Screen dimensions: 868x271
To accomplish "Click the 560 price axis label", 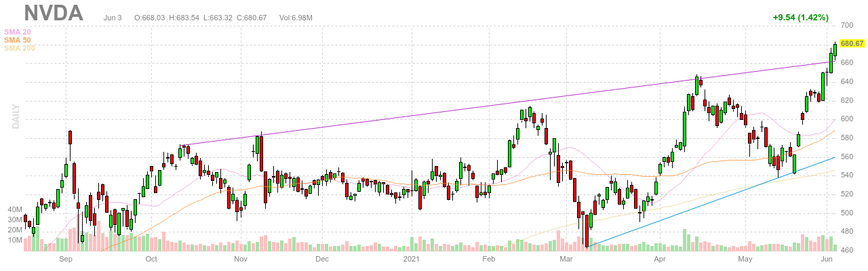I will pos(846,157).
